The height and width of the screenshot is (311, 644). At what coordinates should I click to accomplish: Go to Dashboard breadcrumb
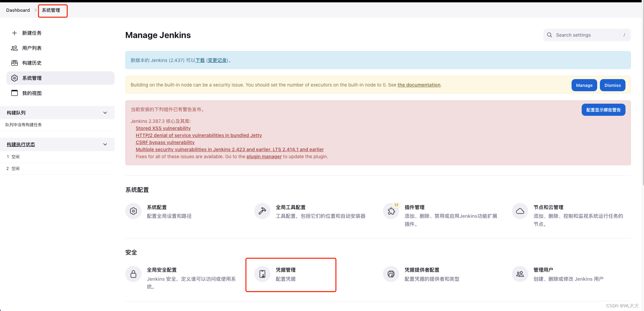click(x=18, y=10)
